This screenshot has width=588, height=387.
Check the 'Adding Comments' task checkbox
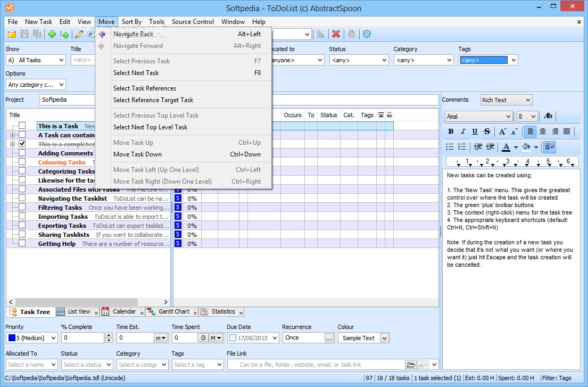[x=22, y=153]
